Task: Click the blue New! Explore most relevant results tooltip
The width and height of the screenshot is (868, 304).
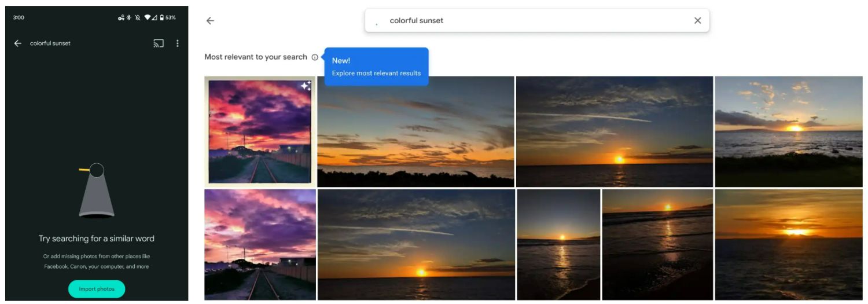Action: coord(377,67)
